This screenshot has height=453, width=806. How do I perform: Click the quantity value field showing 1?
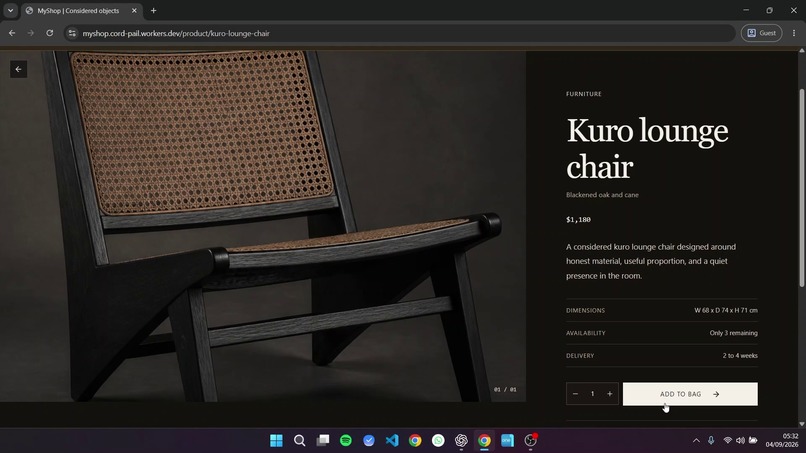click(x=592, y=394)
